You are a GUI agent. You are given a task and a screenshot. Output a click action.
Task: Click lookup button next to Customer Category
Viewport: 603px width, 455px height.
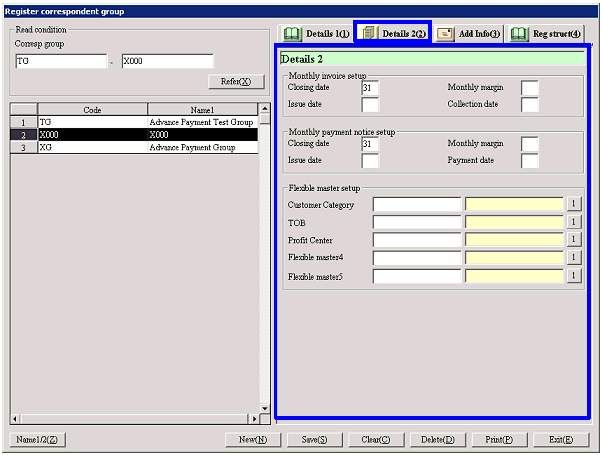(x=574, y=204)
